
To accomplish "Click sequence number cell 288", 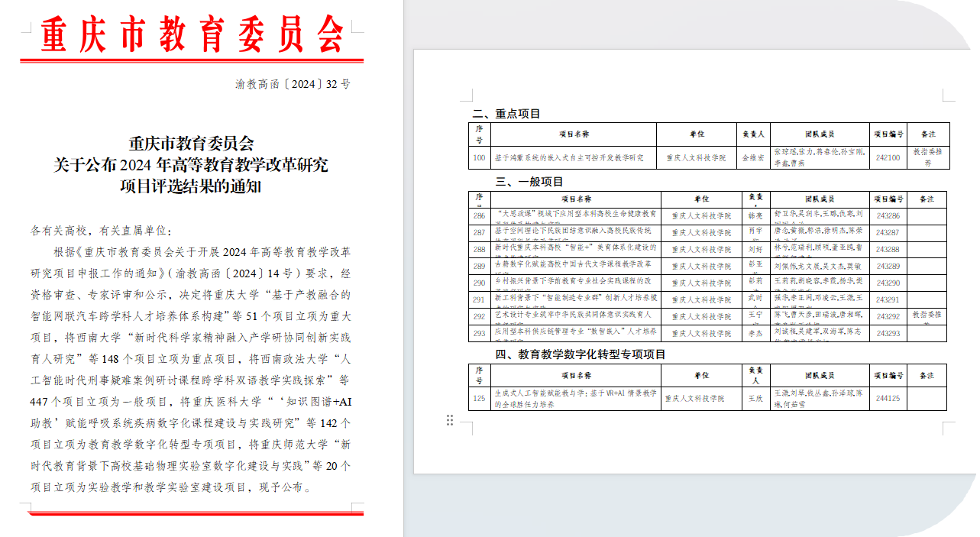I will coord(479,250).
